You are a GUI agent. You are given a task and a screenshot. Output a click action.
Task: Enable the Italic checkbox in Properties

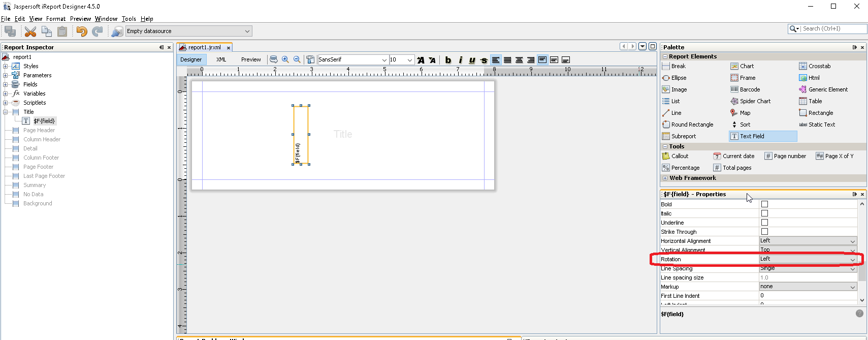pyautogui.click(x=764, y=213)
